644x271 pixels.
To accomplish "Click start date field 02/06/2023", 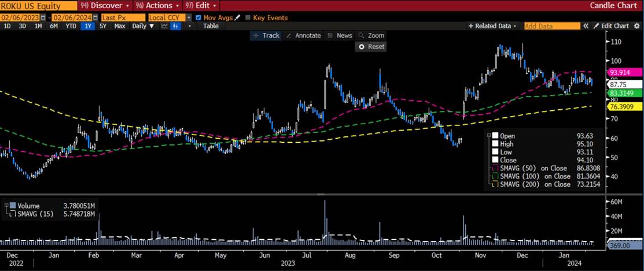I will click(20, 18).
